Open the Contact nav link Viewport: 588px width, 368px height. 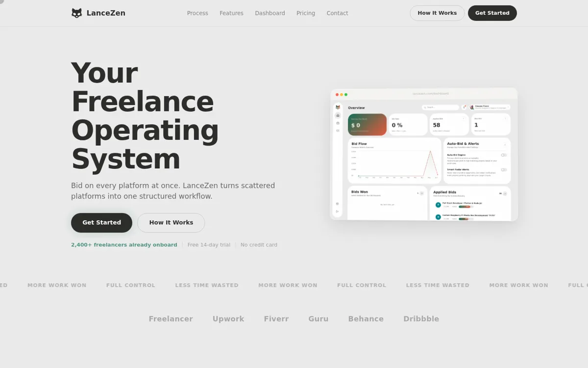coord(337,13)
